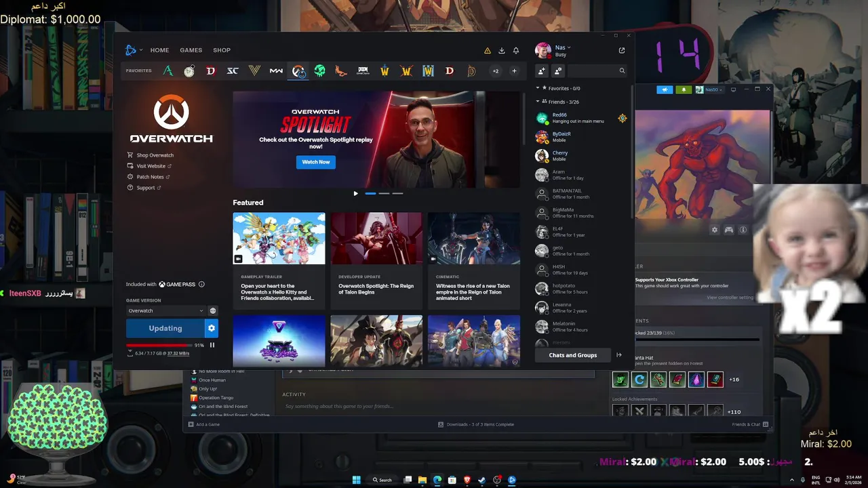The width and height of the screenshot is (868, 488).
Task: Select the Overwatch favorite icon
Action: coord(298,70)
